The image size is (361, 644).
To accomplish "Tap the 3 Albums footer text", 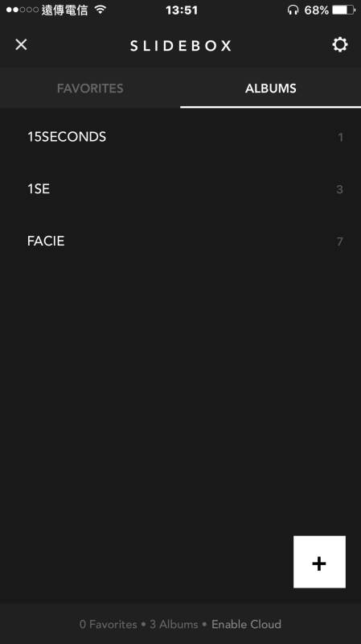I will (174, 625).
